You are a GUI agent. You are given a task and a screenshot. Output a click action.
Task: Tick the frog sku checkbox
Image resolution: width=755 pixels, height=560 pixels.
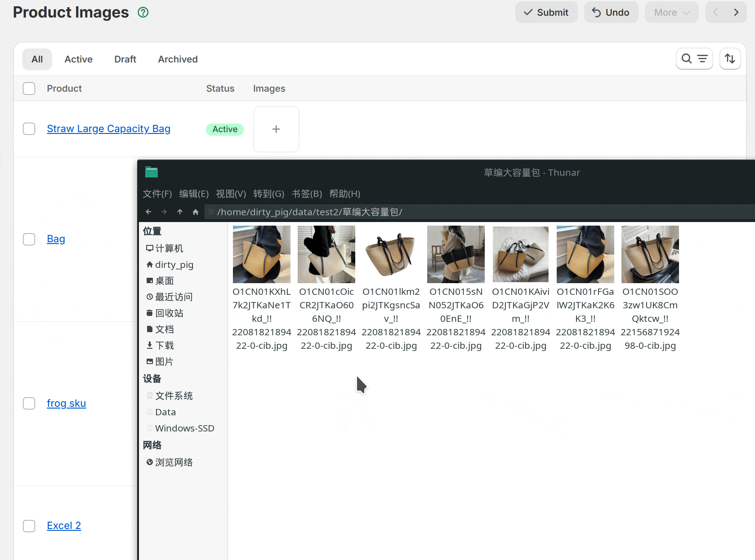click(29, 404)
